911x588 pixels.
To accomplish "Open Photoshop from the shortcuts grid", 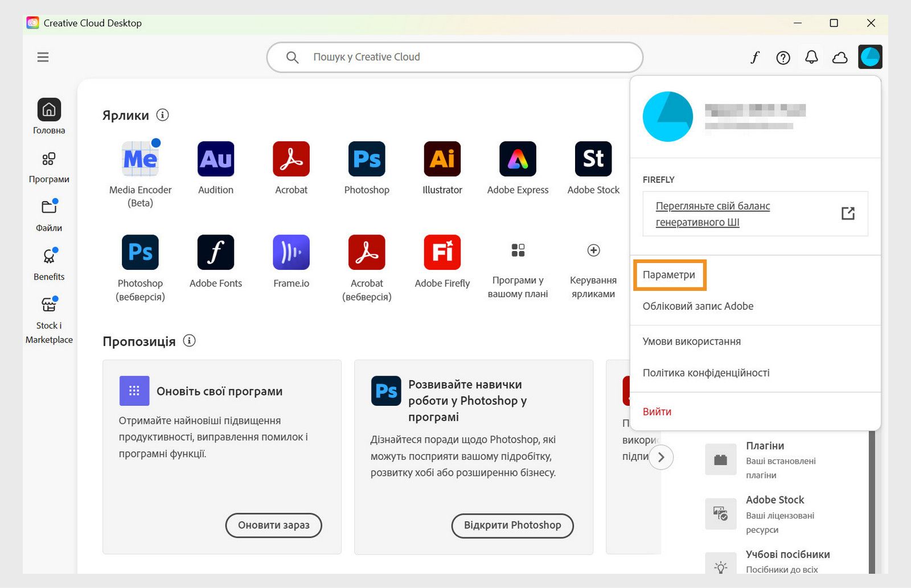I will pyautogui.click(x=366, y=160).
